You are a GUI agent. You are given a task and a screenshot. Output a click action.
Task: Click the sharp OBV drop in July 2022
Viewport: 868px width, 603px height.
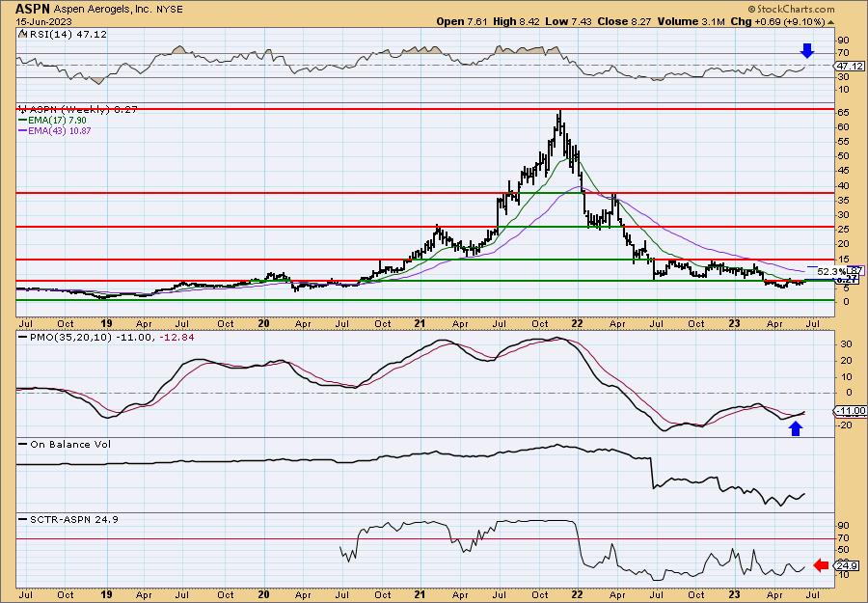[653, 474]
